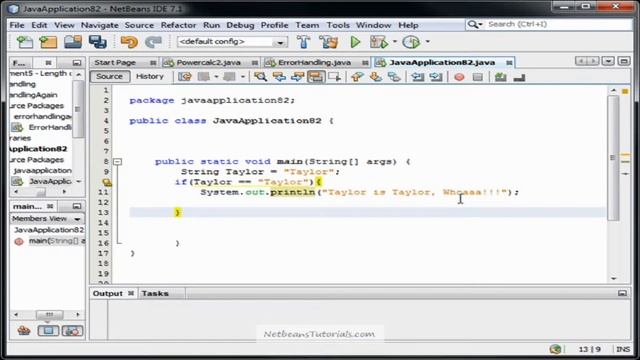Screen dimensions: 640x360
Task: Click the Debug Project icon
Action: pyautogui.click(x=379, y=42)
